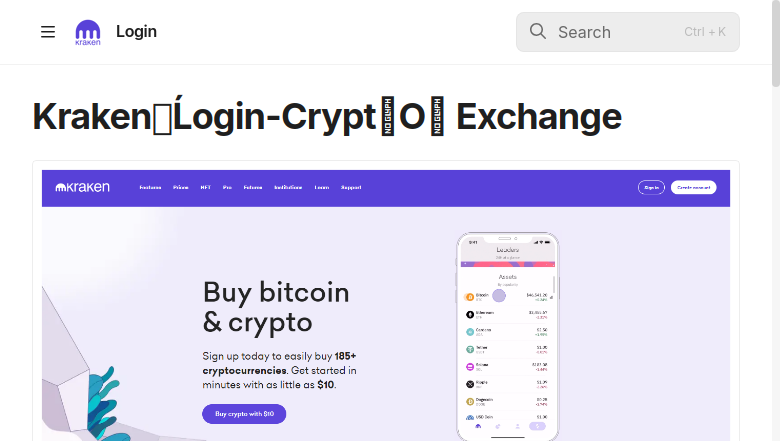This screenshot has width=780, height=441.
Task: Click the purple Kraken logo in header
Action: (88, 32)
